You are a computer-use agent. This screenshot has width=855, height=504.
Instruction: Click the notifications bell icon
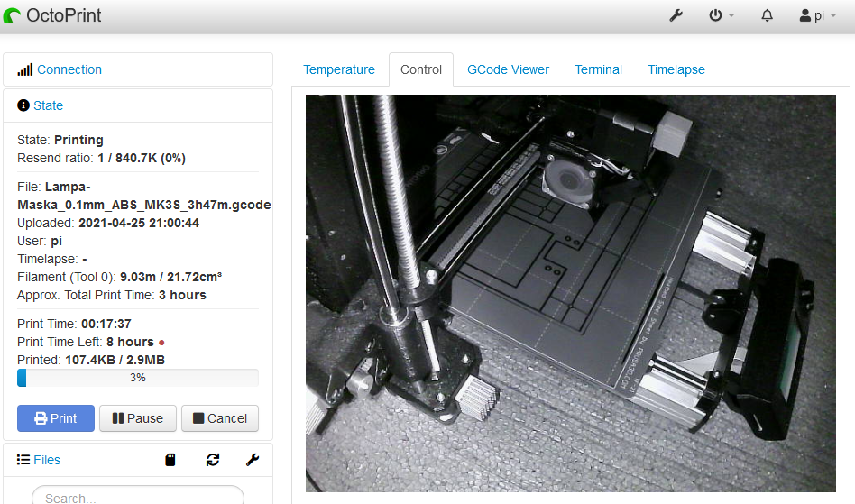[x=768, y=15]
